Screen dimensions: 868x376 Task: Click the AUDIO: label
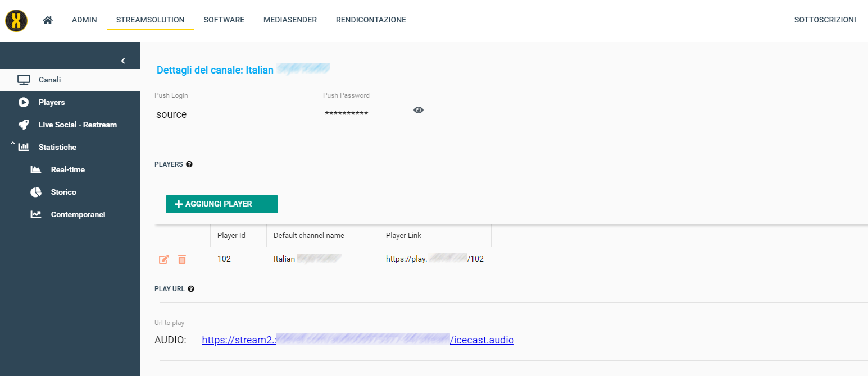(x=170, y=340)
